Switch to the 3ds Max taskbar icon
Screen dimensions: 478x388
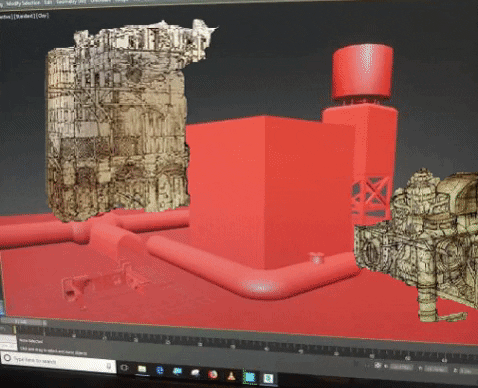pyautogui.click(x=249, y=377)
